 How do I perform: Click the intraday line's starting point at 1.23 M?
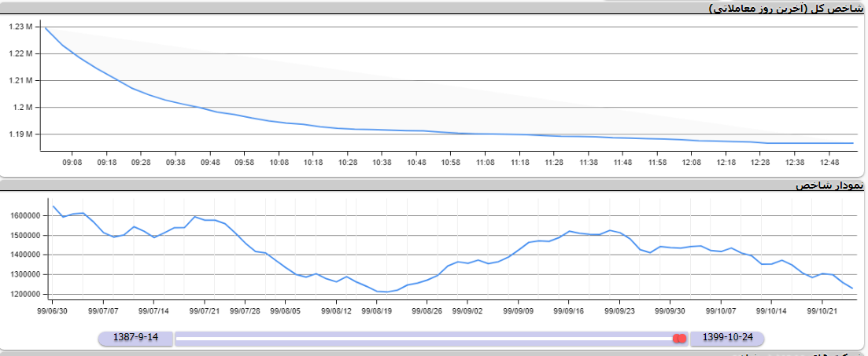coord(46,28)
